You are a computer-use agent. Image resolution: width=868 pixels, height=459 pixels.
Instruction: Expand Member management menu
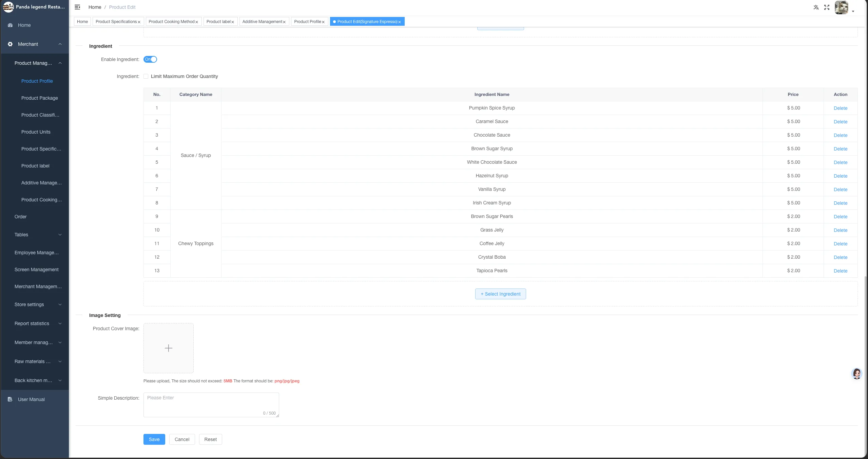click(60, 342)
